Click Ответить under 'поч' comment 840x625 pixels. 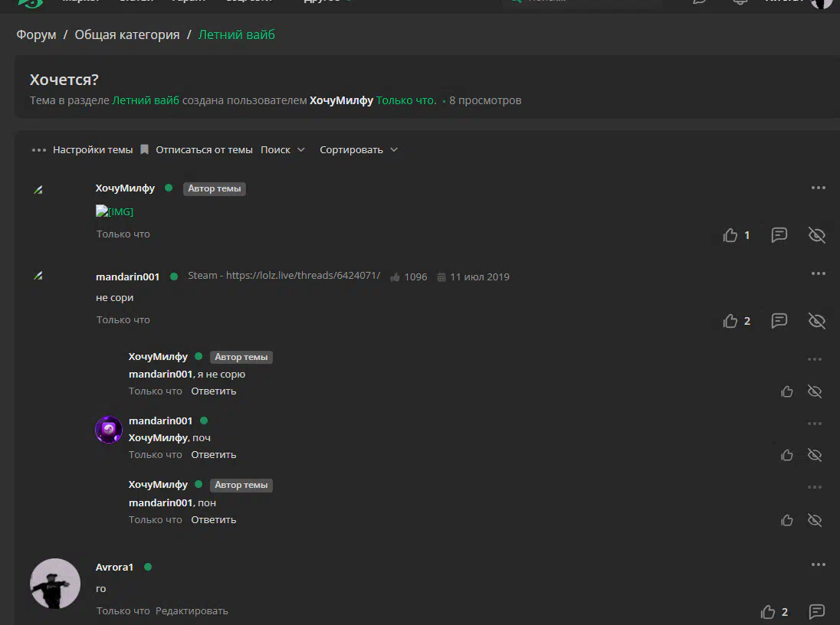(x=213, y=455)
